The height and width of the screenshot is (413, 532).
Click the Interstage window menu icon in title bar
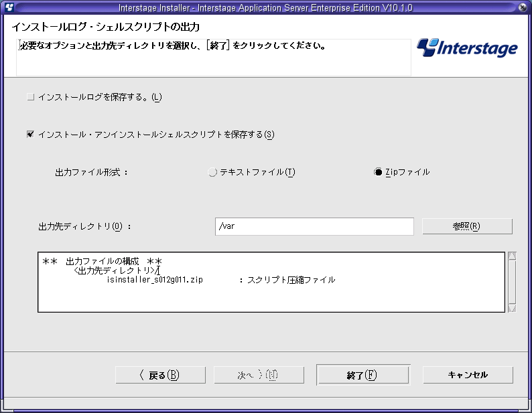coord(9,7)
